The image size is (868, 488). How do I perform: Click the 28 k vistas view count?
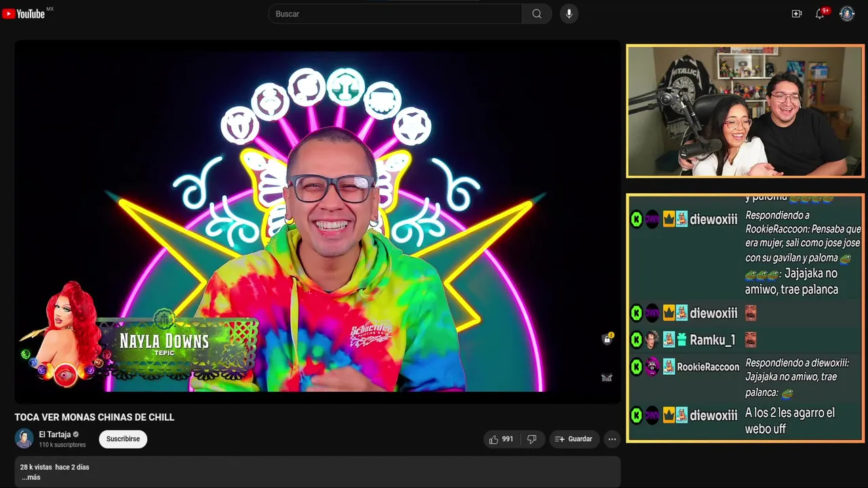[35, 467]
